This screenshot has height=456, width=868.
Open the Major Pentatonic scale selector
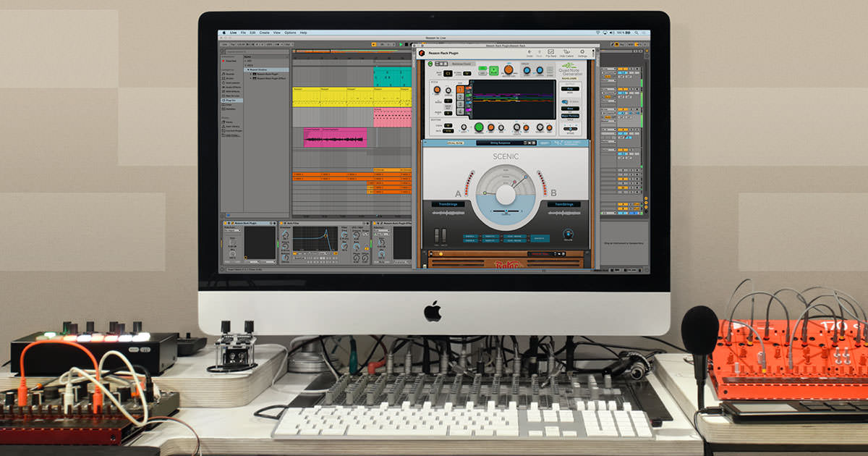tap(570, 116)
